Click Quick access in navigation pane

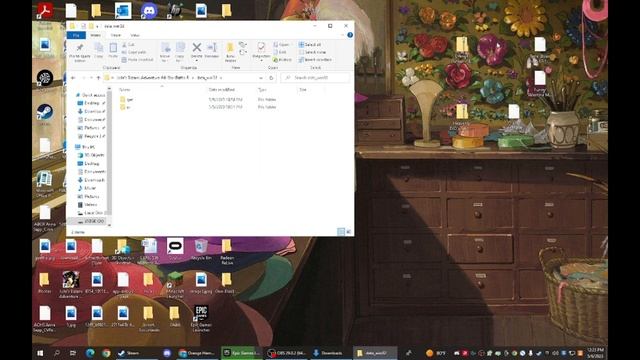click(90, 95)
